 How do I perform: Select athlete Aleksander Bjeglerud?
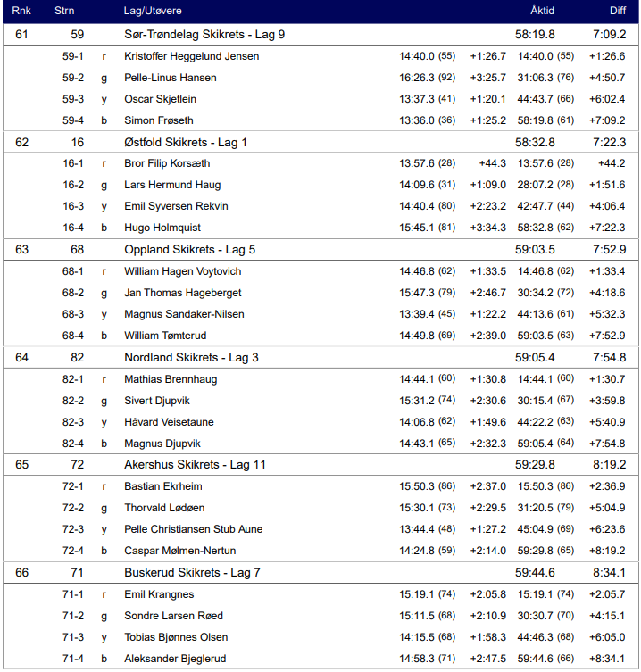[175, 659]
